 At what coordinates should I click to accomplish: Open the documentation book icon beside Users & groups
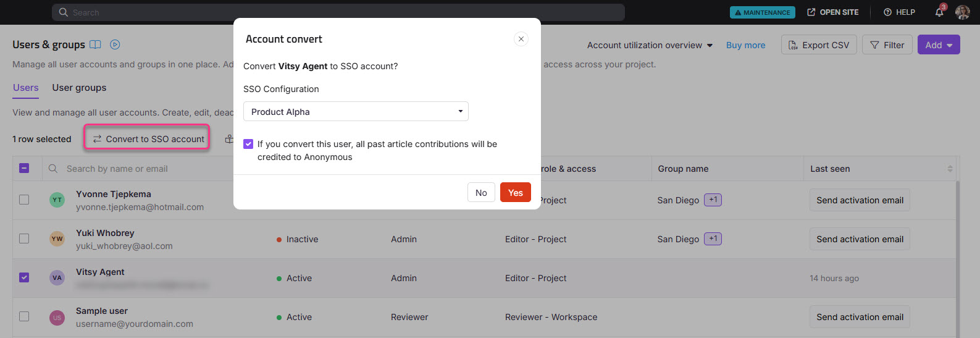95,44
